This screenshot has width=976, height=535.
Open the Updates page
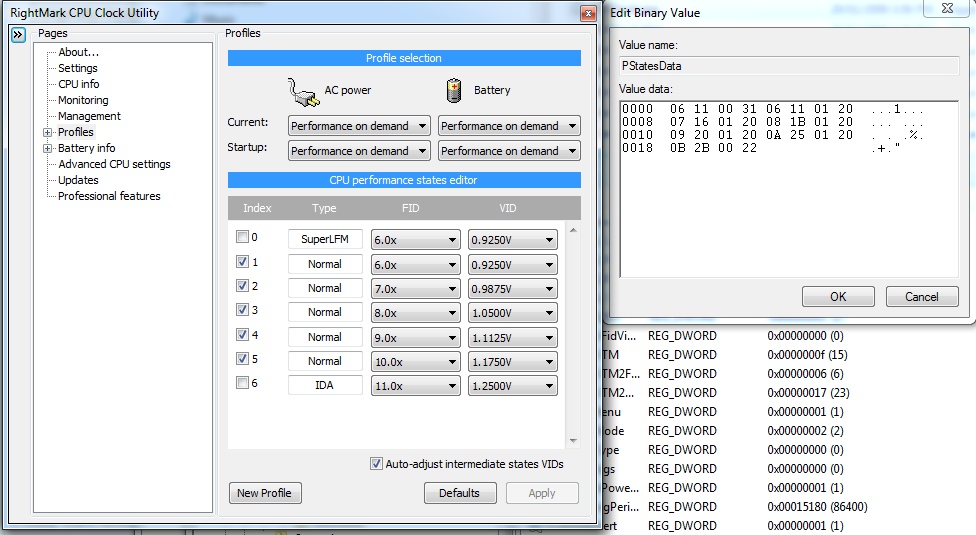click(78, 180)
